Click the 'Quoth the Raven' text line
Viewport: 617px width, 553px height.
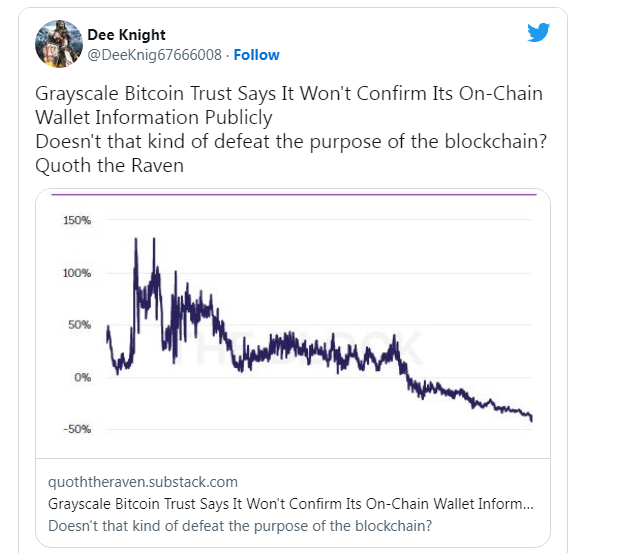(x=109, y=165)
